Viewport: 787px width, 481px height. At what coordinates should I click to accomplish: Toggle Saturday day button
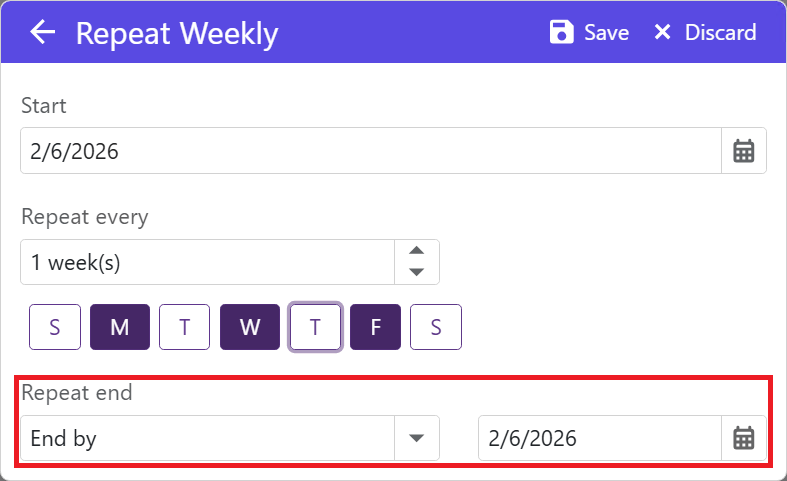point(436,327)
